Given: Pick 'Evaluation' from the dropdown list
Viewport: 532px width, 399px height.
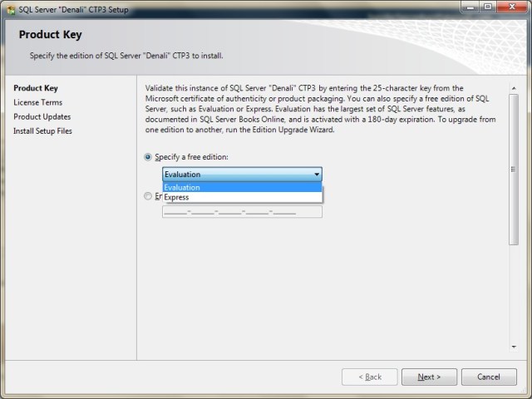Looking at the screenshot, I should [x=242, y=187].
